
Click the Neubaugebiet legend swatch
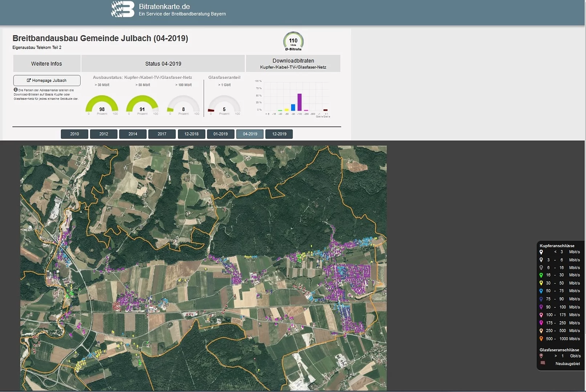coord(543,363)
